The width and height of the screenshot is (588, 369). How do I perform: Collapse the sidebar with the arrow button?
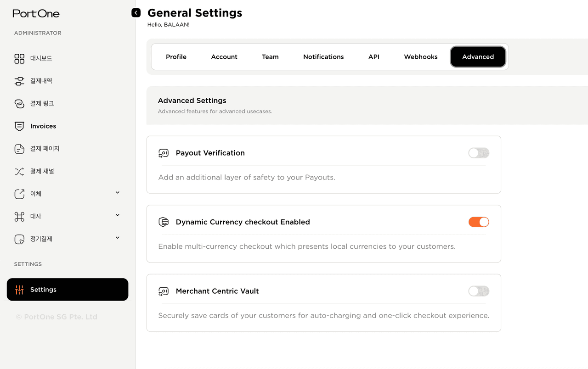(136, 13)
